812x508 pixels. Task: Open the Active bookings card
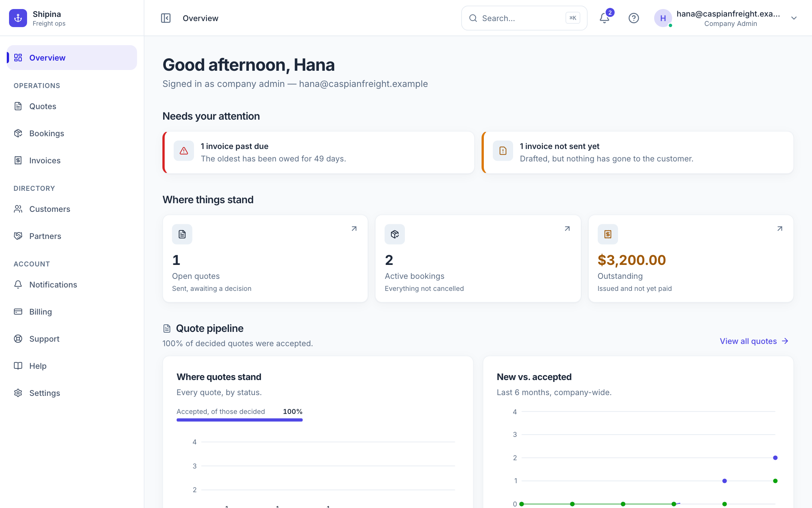(478, 259)
